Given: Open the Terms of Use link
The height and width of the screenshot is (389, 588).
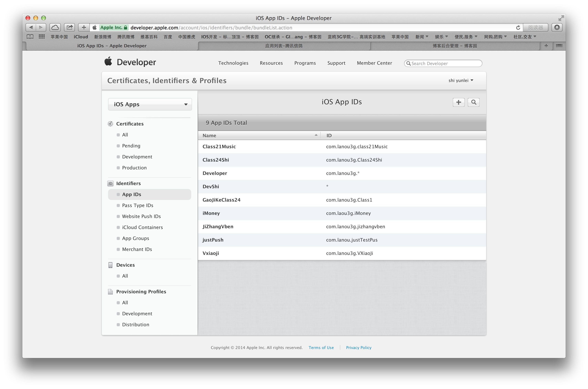Looking at the screenshot, I should pos(321,348).
